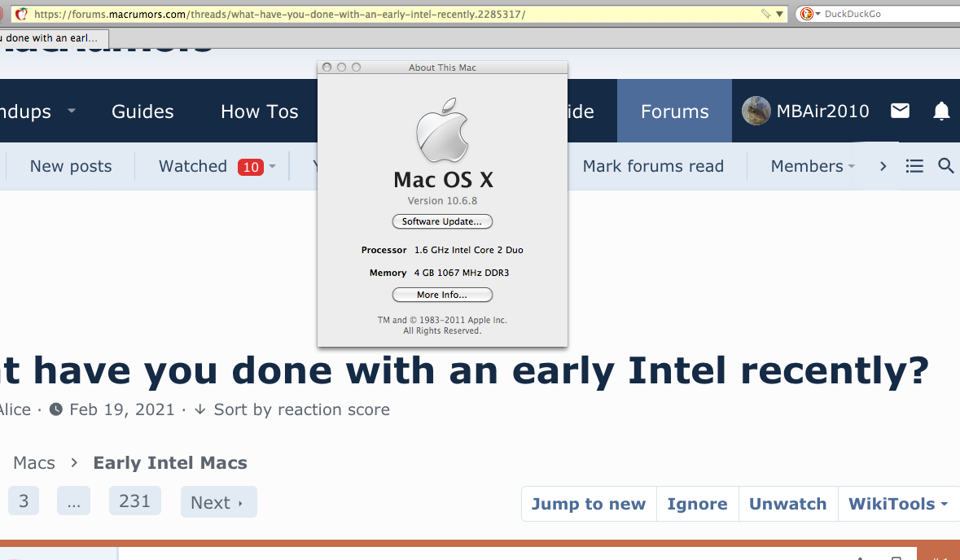This screenshot has height=560, width=960.
Task: Click the Feb 19, 2021 date link
Action: 122,409
